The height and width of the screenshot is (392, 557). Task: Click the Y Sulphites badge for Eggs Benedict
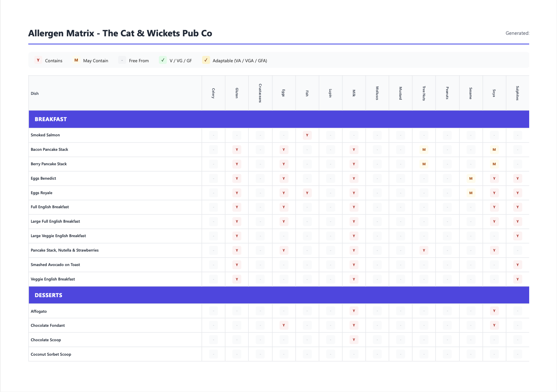tap(517, 179)
